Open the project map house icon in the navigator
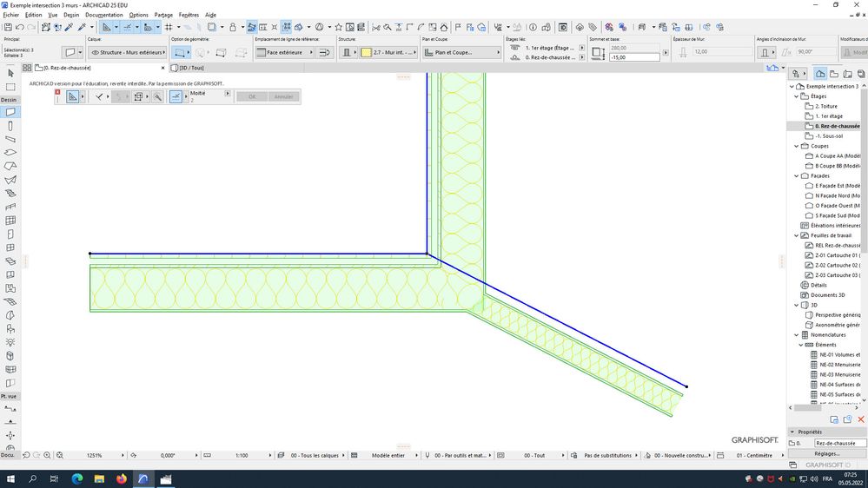868x488 pixels. point(820,74)
